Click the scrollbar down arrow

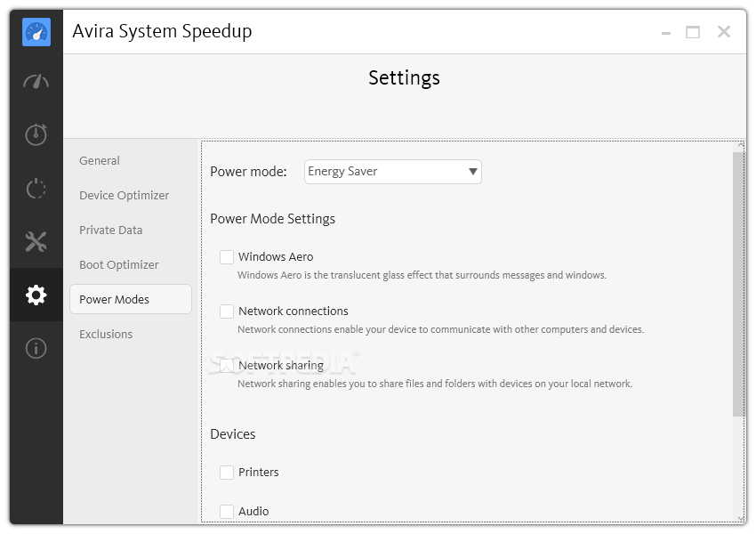tap(741, 518)
